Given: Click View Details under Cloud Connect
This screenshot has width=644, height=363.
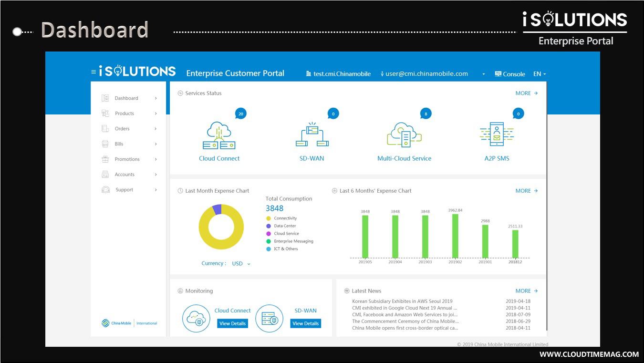Looking at the screenshot, I should pyautogui.click(x=232, y=323).
